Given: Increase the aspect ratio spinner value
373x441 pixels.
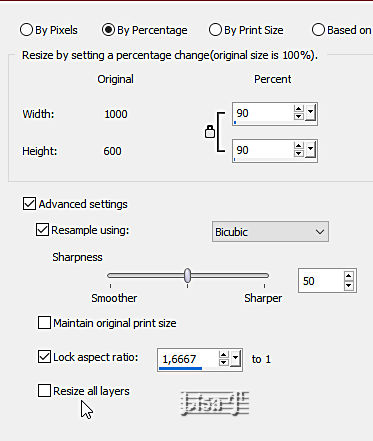Looking at the screenshot, I should click(x=223, y=355).
